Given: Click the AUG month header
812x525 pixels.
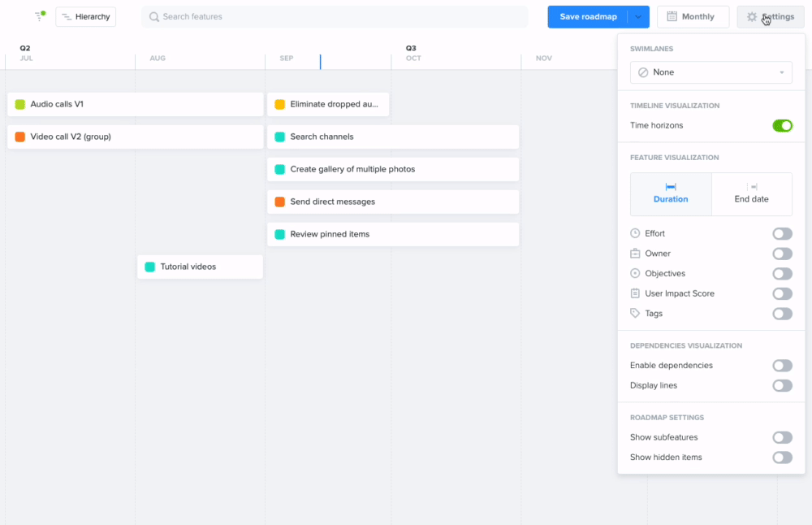Looking at the screenshot, I should (x=158, y=58).
